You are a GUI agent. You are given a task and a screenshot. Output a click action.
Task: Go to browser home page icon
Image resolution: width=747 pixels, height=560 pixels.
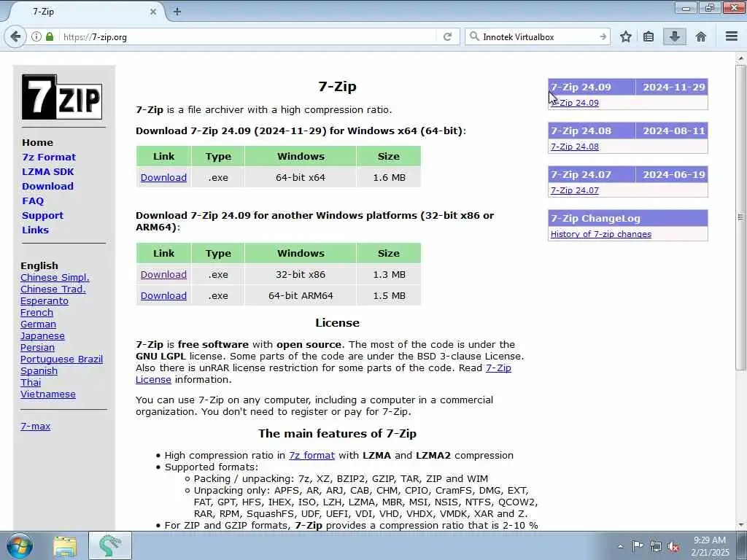point(701,36)
